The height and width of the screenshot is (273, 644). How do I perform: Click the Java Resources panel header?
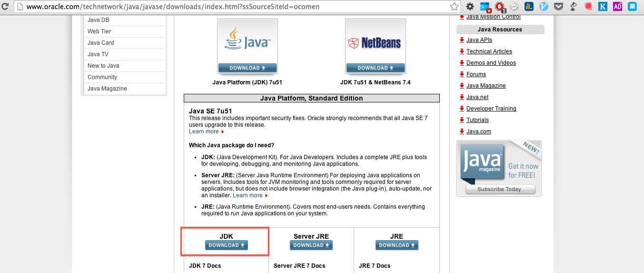[x=500, y=30]
